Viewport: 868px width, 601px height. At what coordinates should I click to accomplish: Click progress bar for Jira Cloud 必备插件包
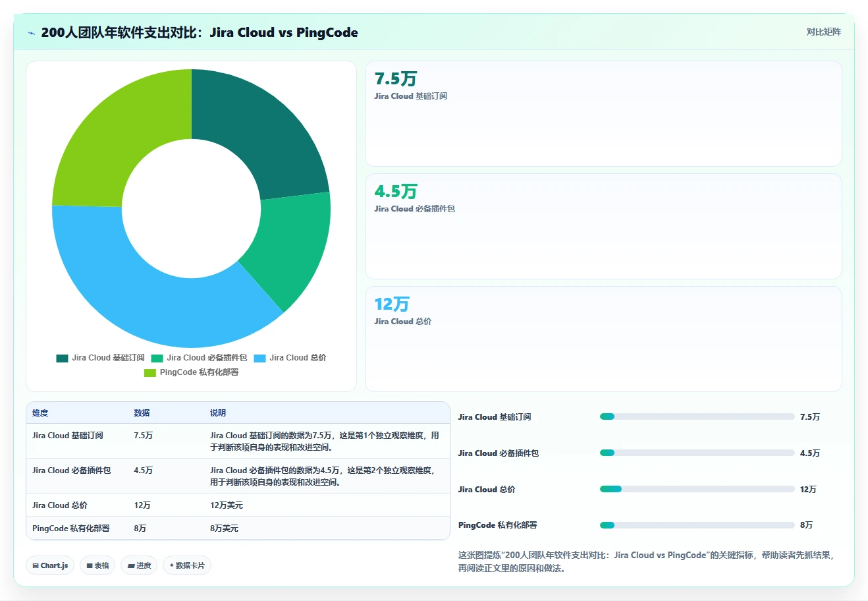click(697, 453)
